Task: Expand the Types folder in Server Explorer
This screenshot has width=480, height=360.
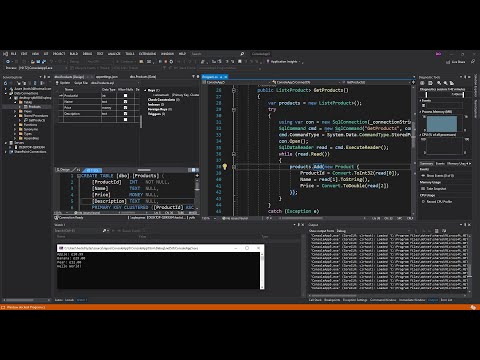Action: click(15, 134)
